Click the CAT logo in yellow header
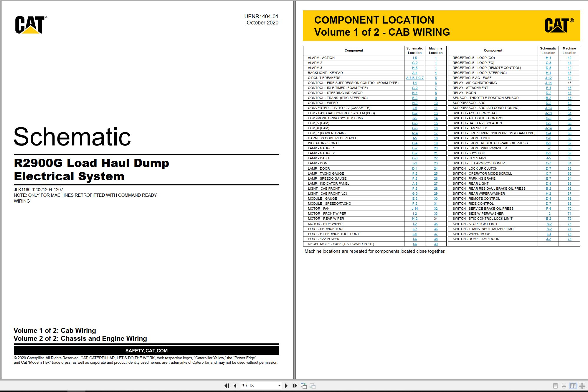Screen dimensions: 588x392 pyautogui.click(x=559, y=25)
